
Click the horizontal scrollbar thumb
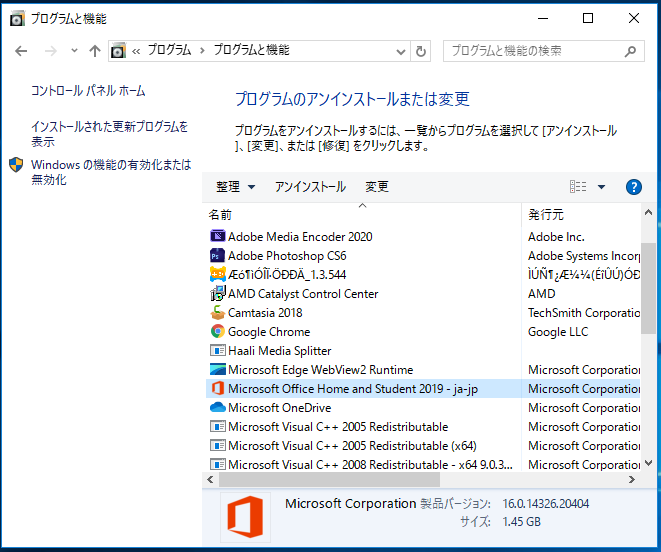click(329, 479)
